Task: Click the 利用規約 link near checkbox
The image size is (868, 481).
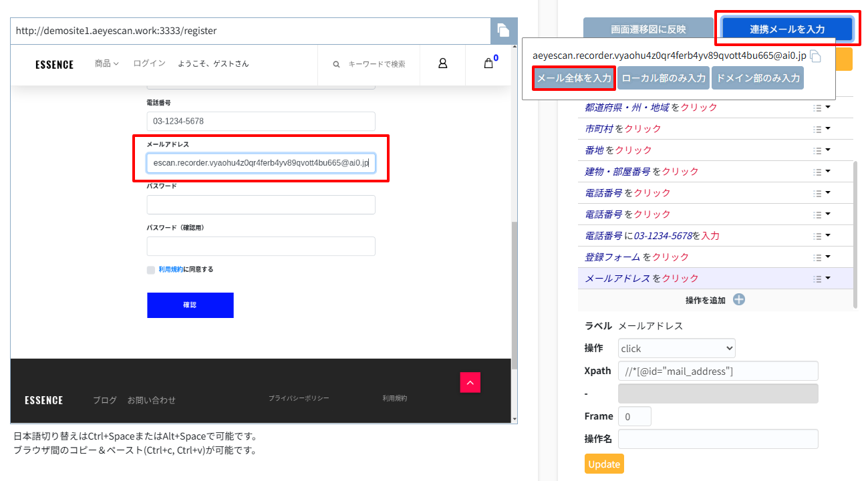Action: point(170,270)
